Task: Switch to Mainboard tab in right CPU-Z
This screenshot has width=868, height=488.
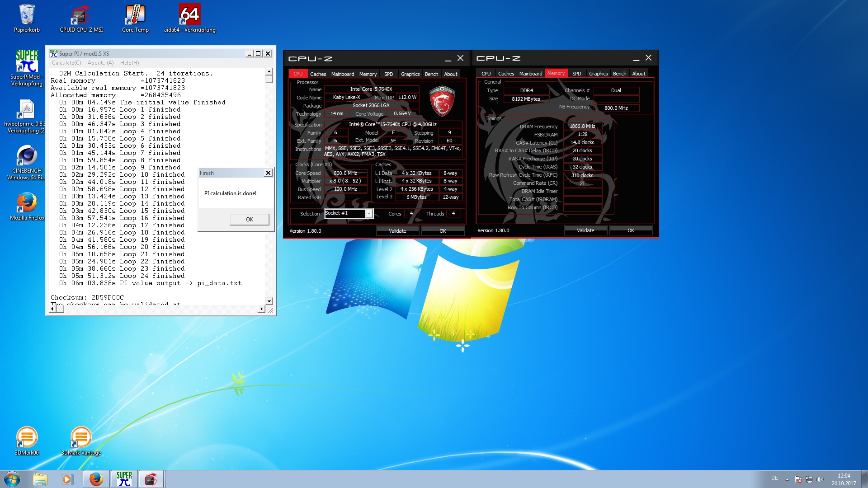Action: click(x=531, y=74)
